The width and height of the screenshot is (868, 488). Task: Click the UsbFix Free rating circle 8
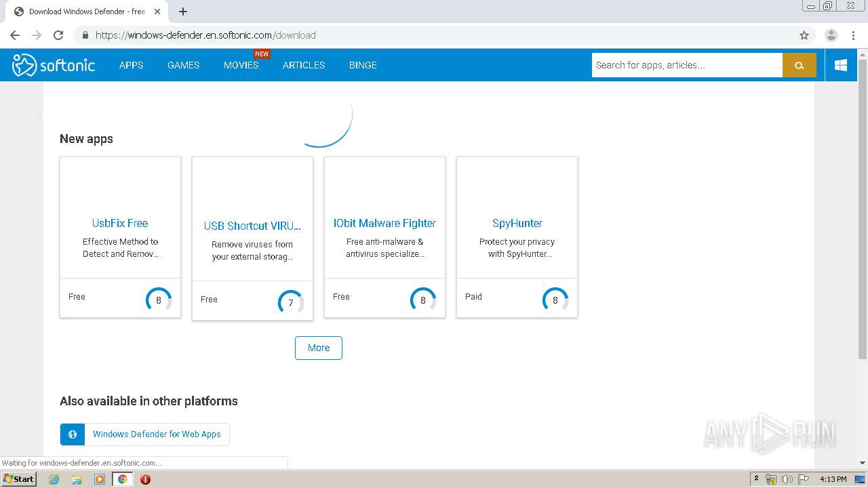pyautogui.click(x=159, y=300)
